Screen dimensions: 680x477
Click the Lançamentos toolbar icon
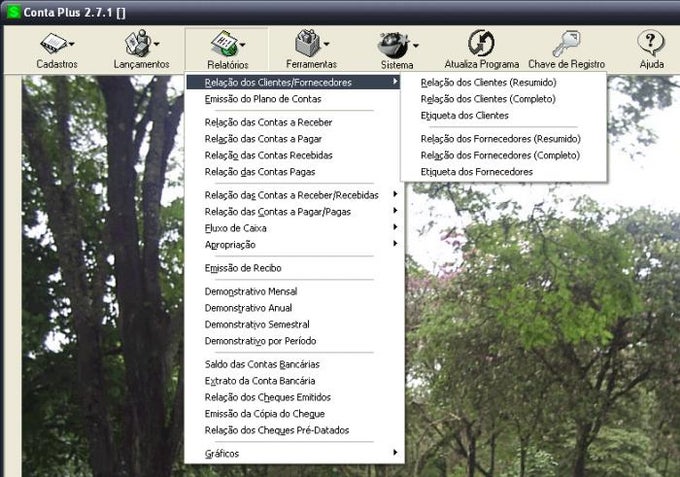[137, 43]
